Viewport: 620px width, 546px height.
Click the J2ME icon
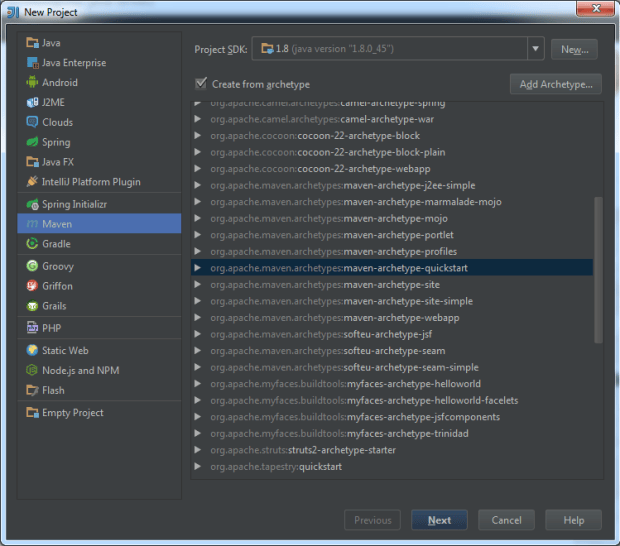[32, 102]
